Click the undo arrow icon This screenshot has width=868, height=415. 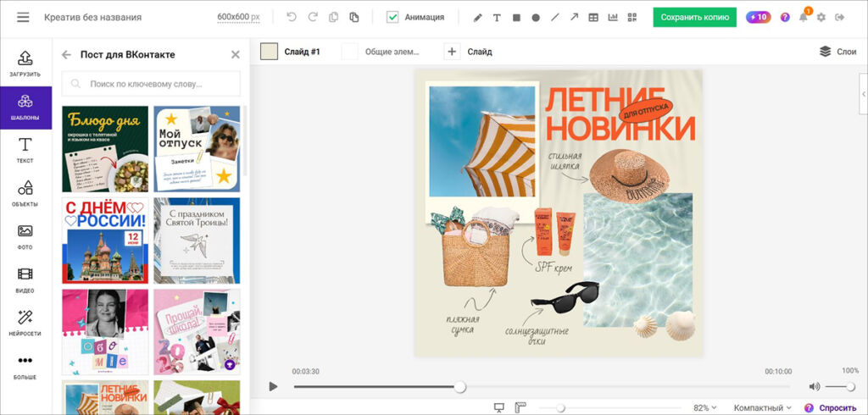[x=292, y=17]
